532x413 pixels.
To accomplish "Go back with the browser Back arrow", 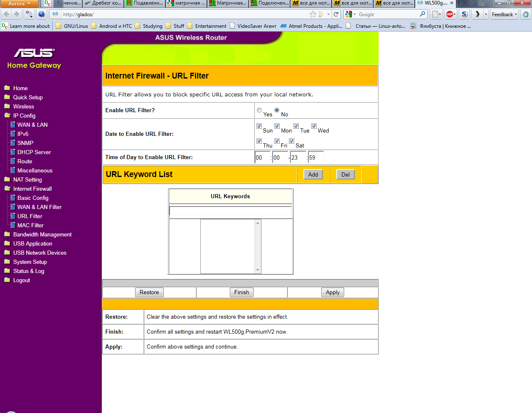I will (6, 14).
